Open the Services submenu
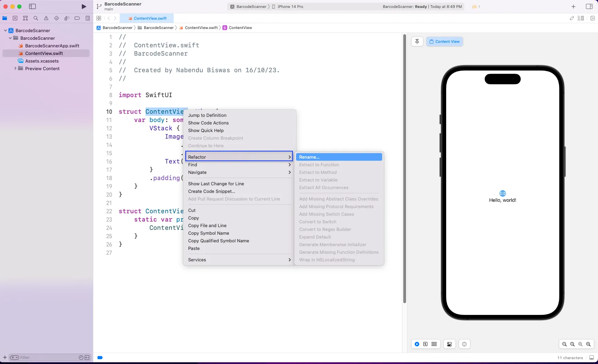598x364 pixels. coord(239,260)
